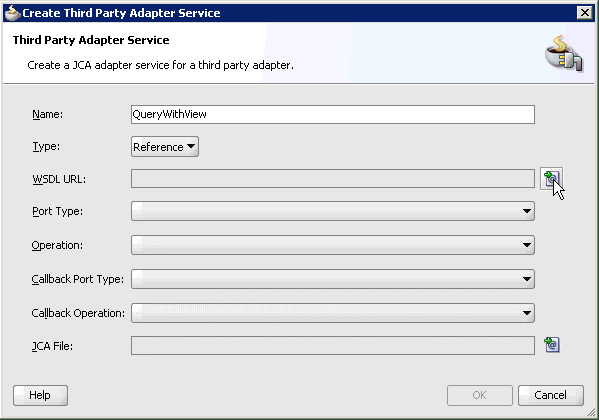The image size is (599, 420).
Task: Click the OK button
Action: click(x=479, y=395)
